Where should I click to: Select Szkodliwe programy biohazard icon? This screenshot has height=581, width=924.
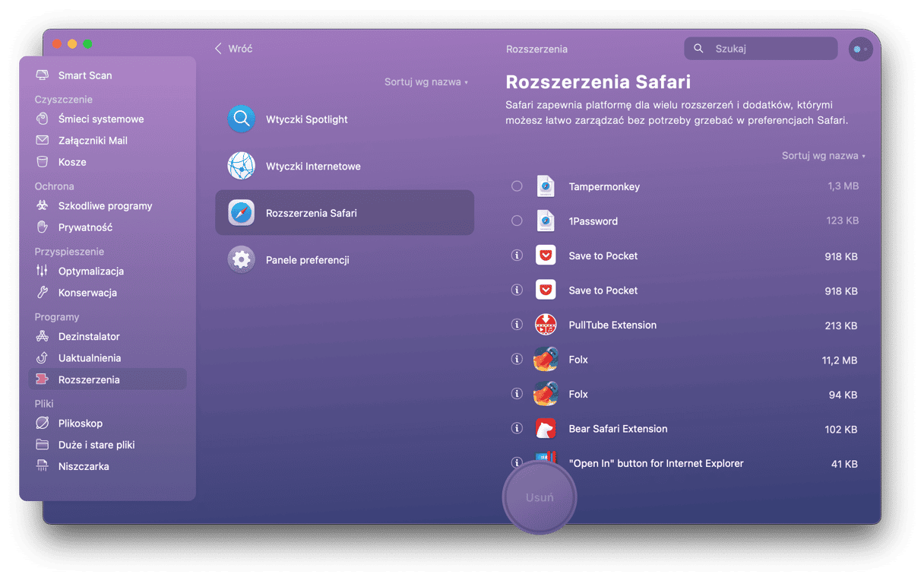click(x=43, y=206)
